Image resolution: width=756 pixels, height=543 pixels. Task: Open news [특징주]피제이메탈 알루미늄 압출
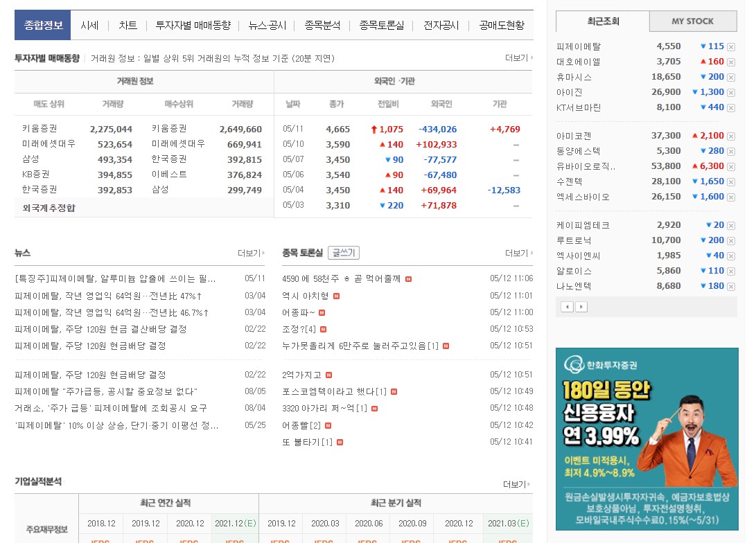pos(115,278)
